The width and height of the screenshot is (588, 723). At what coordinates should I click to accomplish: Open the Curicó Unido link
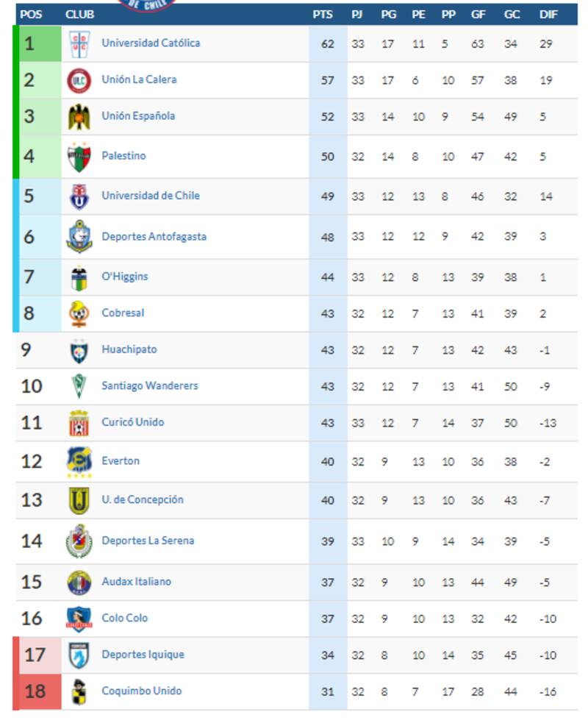coord(132,422)
